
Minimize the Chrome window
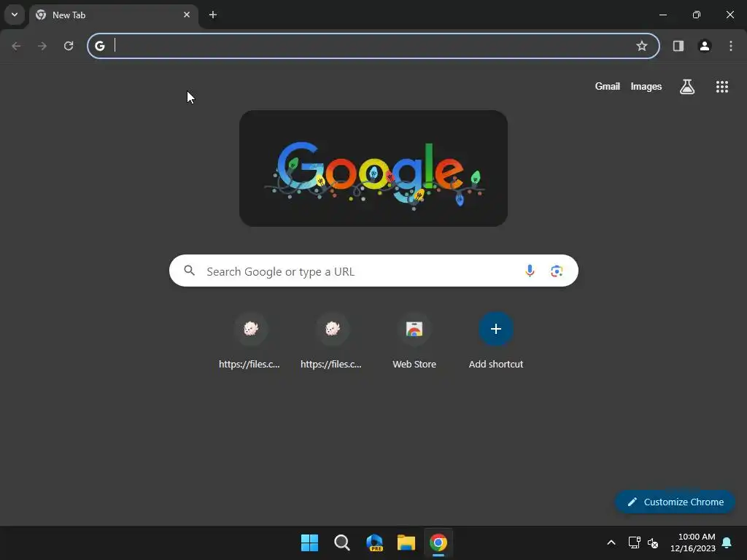click(x=662, y=15)
